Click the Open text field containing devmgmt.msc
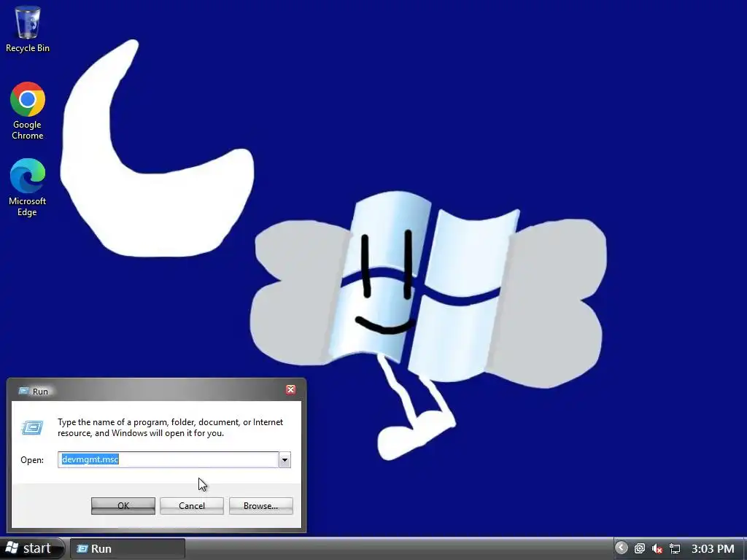The width and height of the screenshot is (747, 560). pyautogui.click(x=169, y=459)
